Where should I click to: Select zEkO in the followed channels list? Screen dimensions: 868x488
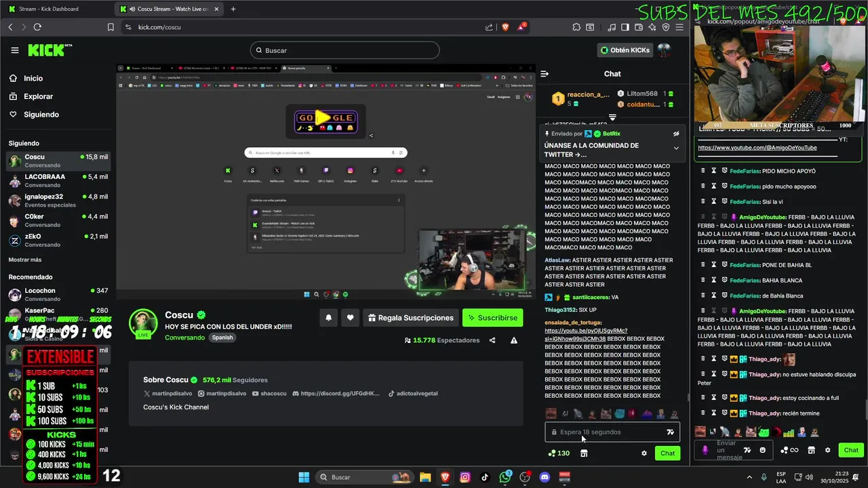click(58, 241)
